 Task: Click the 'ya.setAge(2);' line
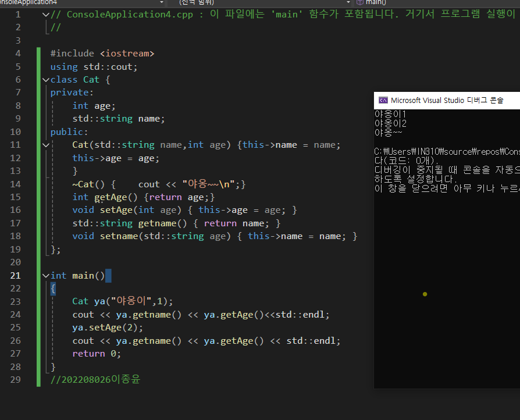point(108,328)
